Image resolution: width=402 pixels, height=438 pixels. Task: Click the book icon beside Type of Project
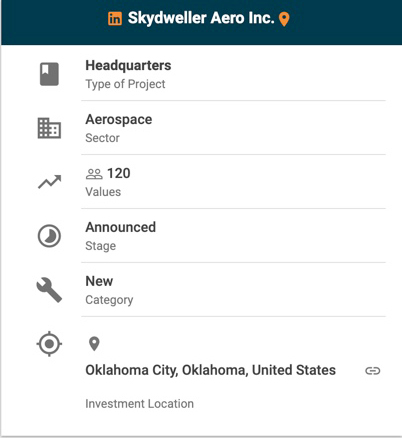pyautogui.click(x=49, y=74)
